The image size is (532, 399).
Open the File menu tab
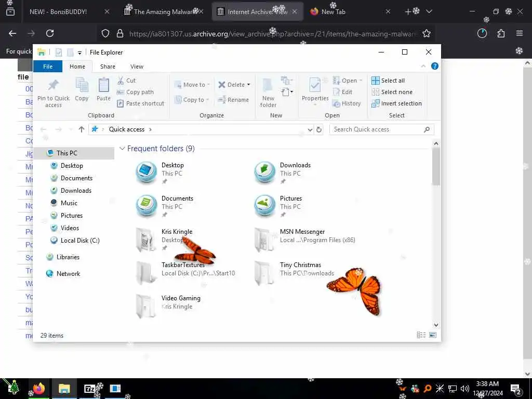coord(48,66)
